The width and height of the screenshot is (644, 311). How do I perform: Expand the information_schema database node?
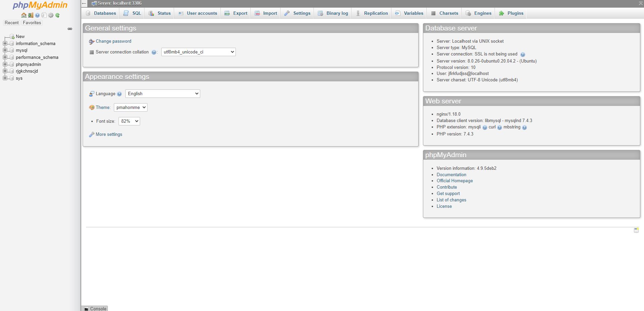(5, 43)
